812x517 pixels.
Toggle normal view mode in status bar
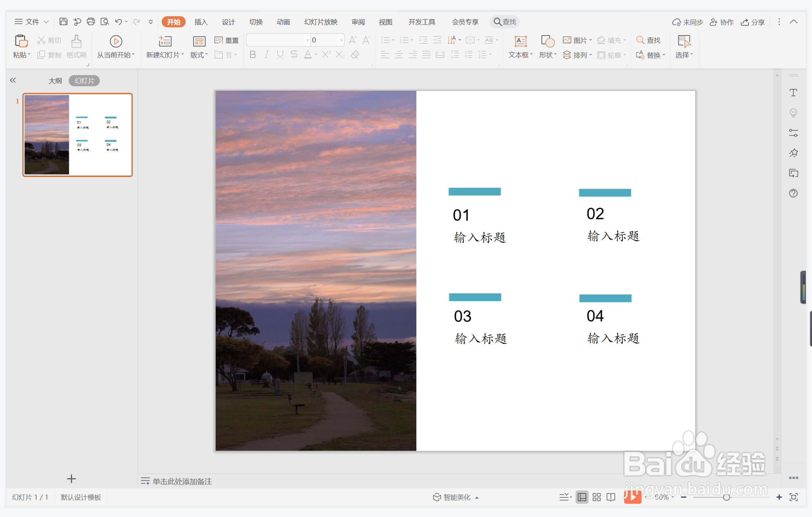582,497
